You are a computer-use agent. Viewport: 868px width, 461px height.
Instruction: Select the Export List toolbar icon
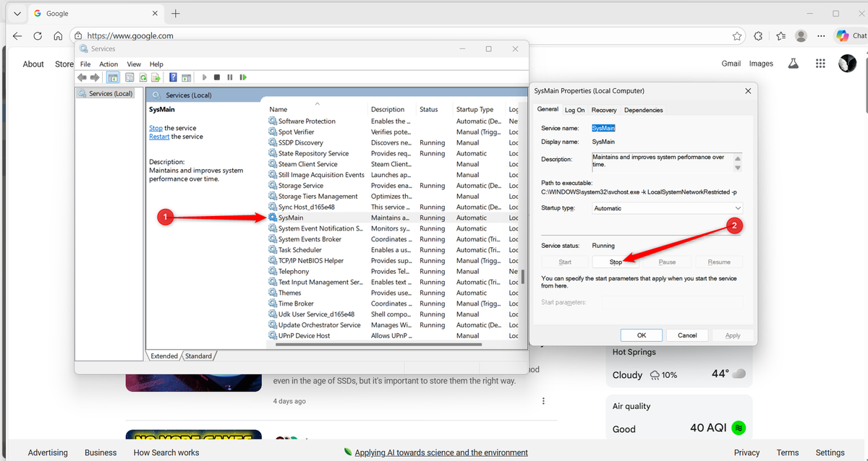[x=156, y=77]
